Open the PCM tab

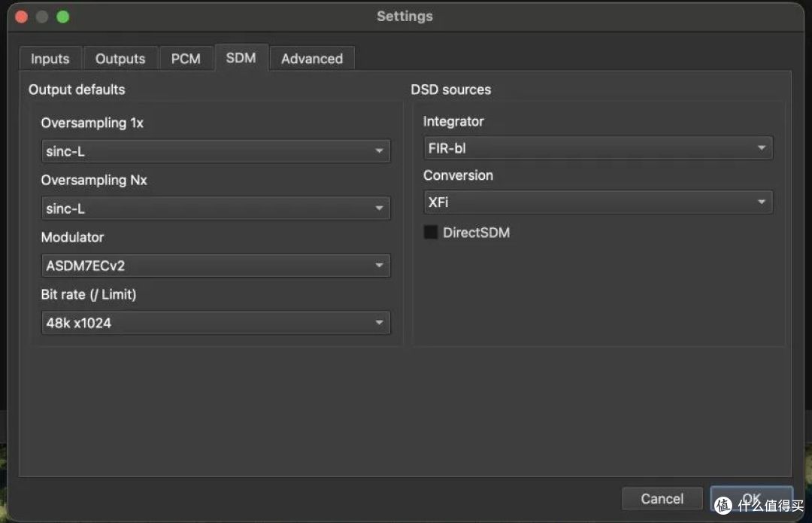[x=186, y=59]
